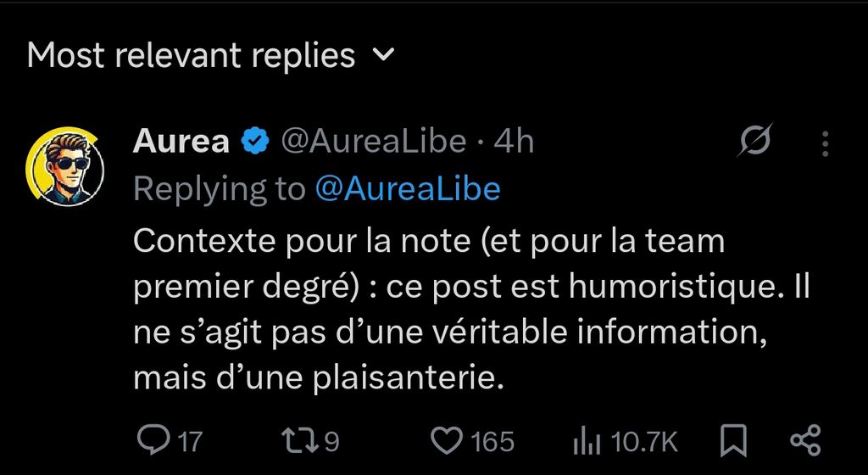Click the 10.7K views count
This screenshot has width=868, height=475.
tap(644, 441)
